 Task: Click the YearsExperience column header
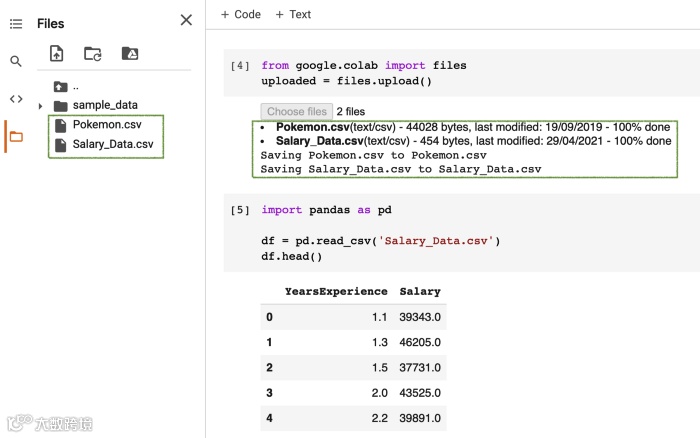pos(336,291)
